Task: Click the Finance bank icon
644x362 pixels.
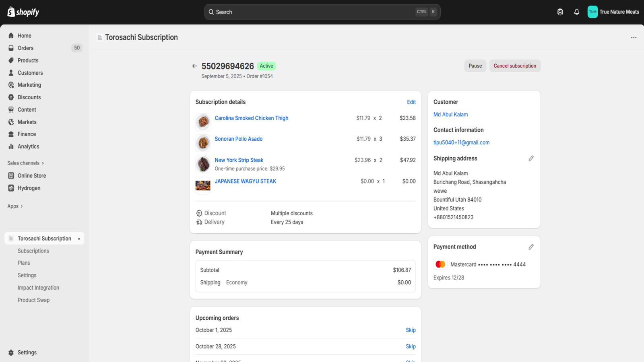Action: point(11,134)
